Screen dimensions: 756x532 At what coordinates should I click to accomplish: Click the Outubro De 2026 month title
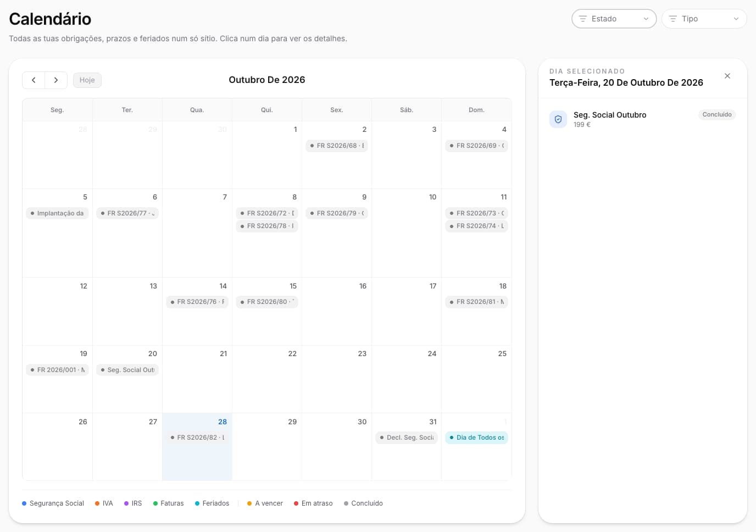[267, 80]
